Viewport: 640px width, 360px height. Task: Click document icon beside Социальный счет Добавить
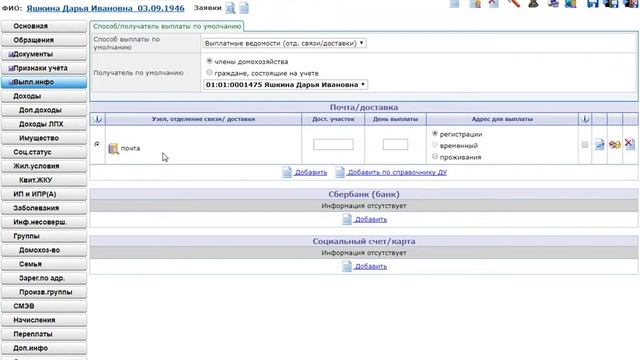pos(347,266)
